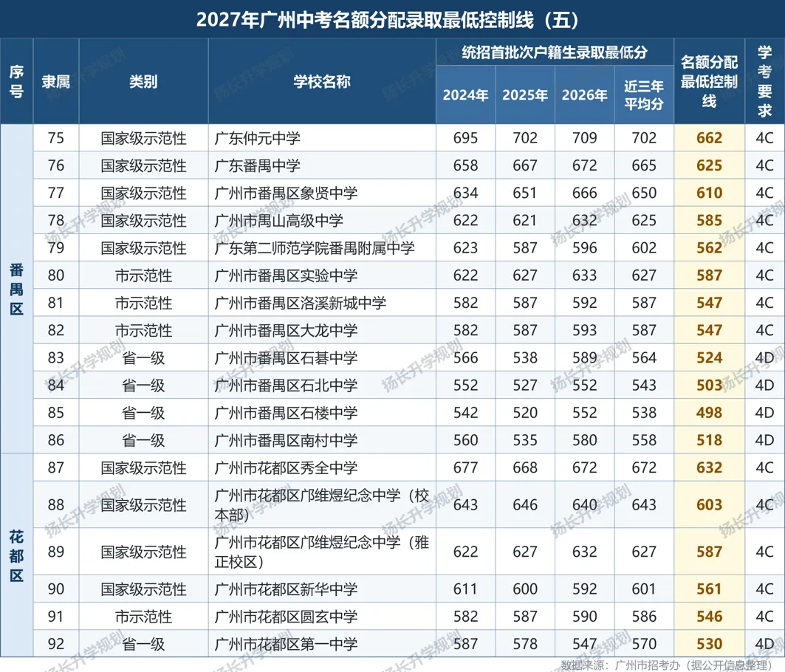The height and width of the screenshot is (672, 785).
Task: Click school name 广州市番禺区实验中学
Action: (286, 275)
